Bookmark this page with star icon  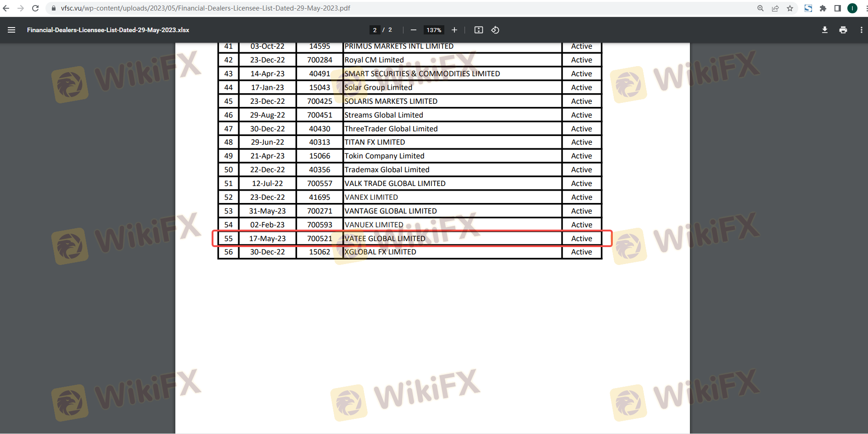[x=790, y=8]
